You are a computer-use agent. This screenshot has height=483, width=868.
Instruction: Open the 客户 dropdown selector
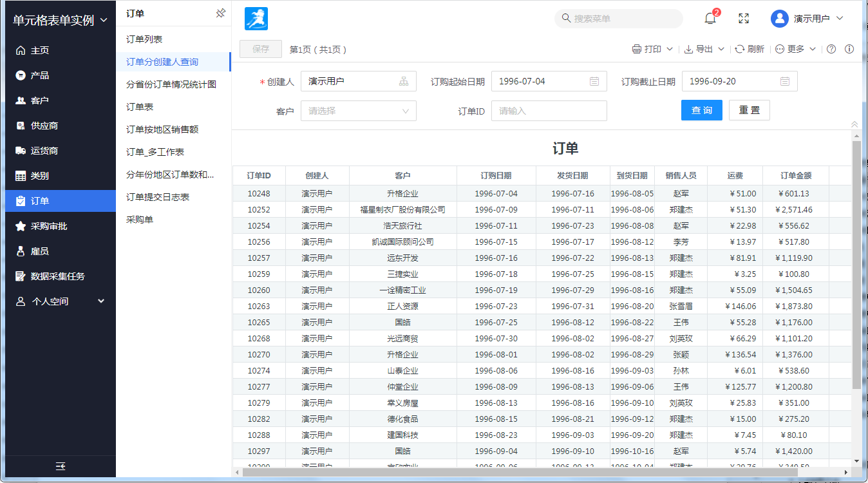[x=359, y=111]
